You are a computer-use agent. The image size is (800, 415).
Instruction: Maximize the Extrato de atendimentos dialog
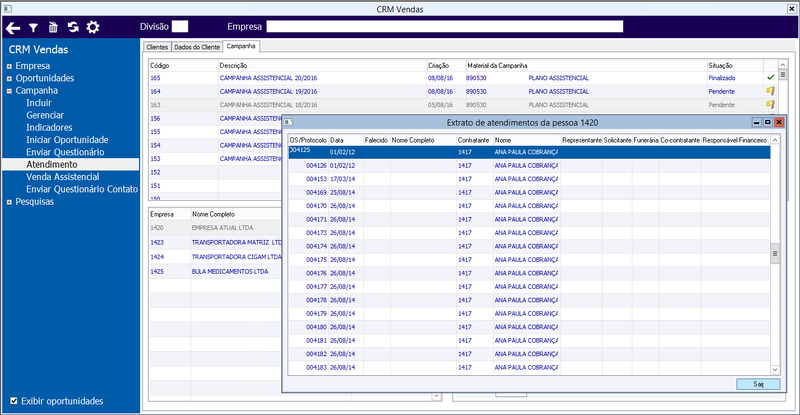point(767,122)
